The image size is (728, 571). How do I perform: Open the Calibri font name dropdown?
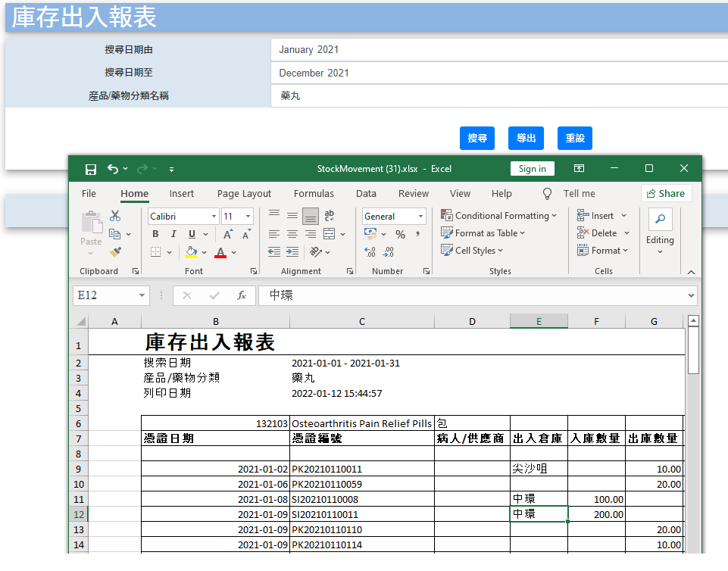tap(214, 217)
